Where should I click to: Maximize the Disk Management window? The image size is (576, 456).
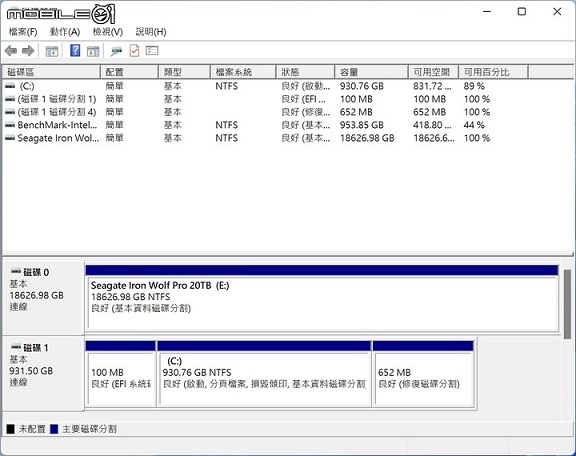pos(522,12)
